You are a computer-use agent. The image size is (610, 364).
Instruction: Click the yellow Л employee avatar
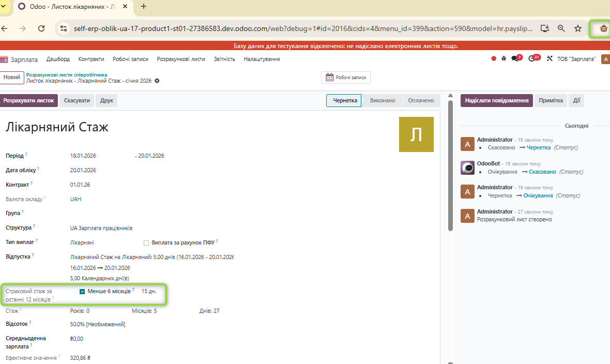point(416,134)
